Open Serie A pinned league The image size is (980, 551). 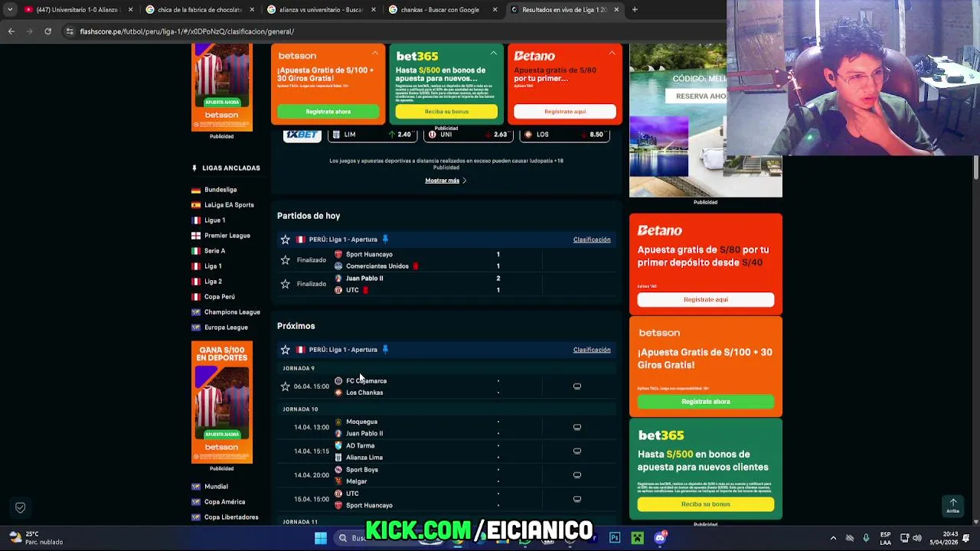(214, 251)
